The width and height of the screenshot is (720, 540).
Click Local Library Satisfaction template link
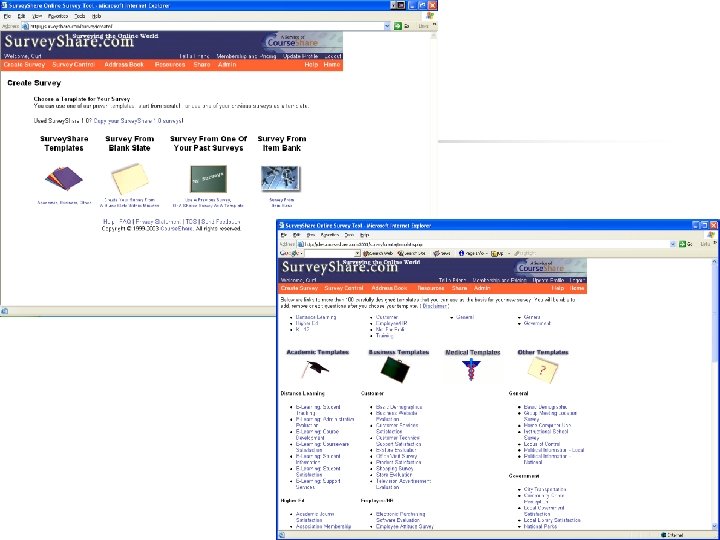tap(552, 520)
